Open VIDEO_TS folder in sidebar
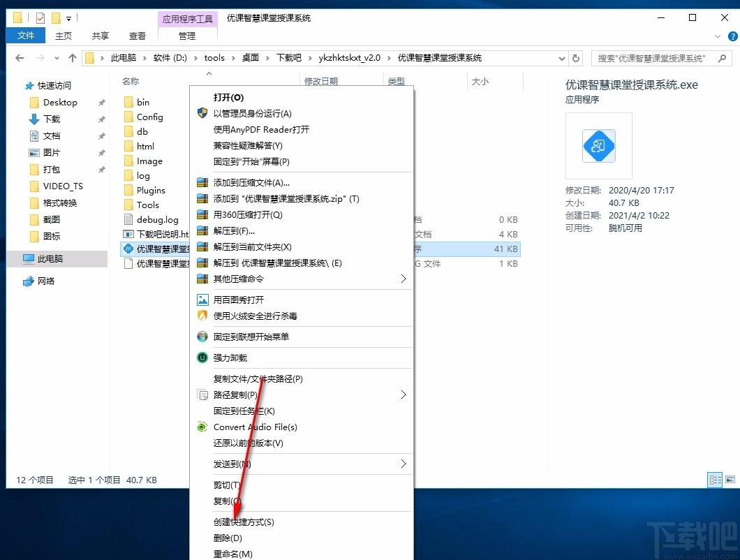The height and width of the screenshot is (560, 740). click(x=63, y=186)
